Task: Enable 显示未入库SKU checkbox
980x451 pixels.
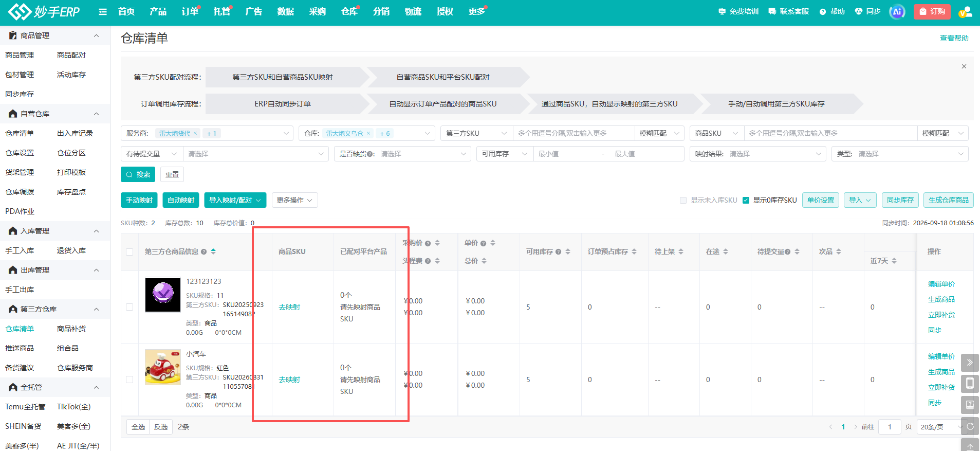Action: pos(683,200)
